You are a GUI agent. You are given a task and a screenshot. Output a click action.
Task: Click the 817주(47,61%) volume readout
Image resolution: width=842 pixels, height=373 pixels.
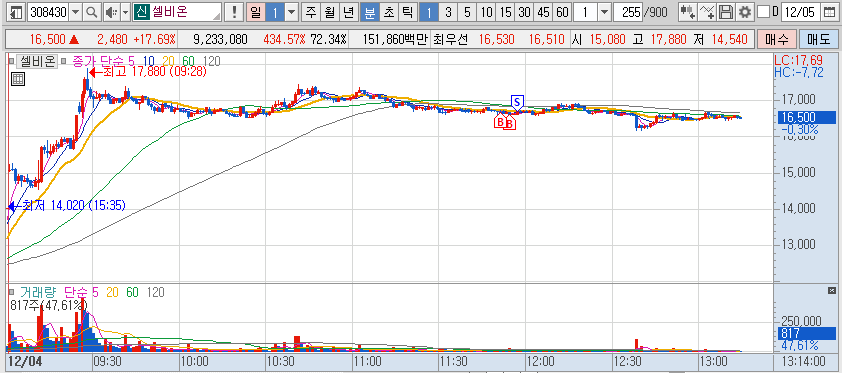pos(48,304)
